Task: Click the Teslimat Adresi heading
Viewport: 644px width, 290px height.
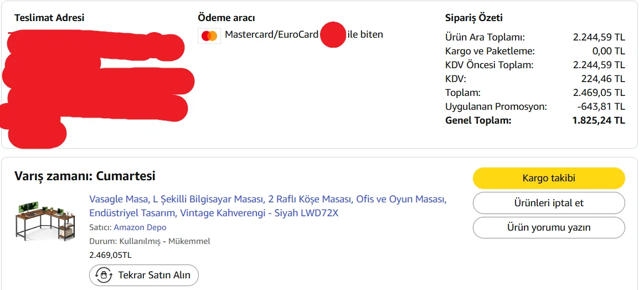Action: (49, 18)
